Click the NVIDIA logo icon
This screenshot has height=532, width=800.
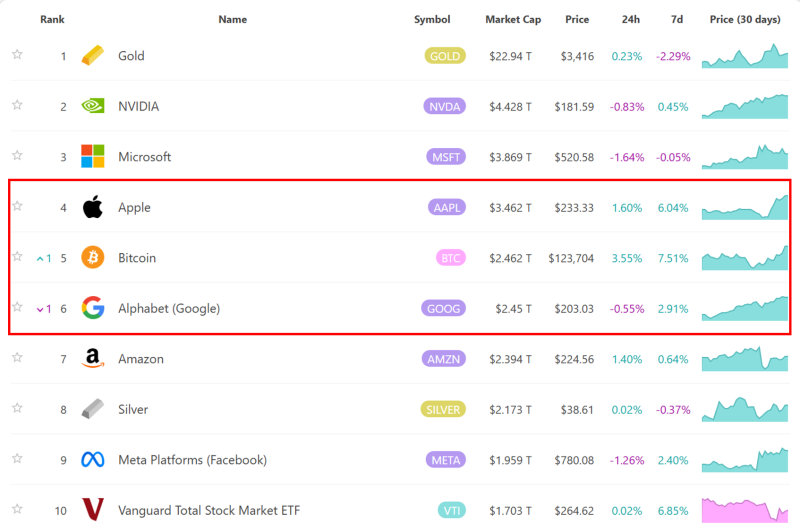[x=92, y=106]
